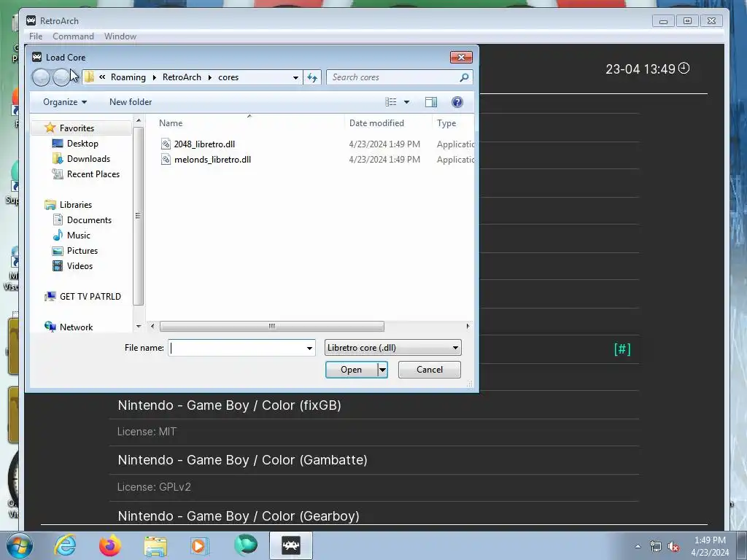This screenshot has width=747, height=560.
Task: Show the preview pane
Action: point(431,102)
